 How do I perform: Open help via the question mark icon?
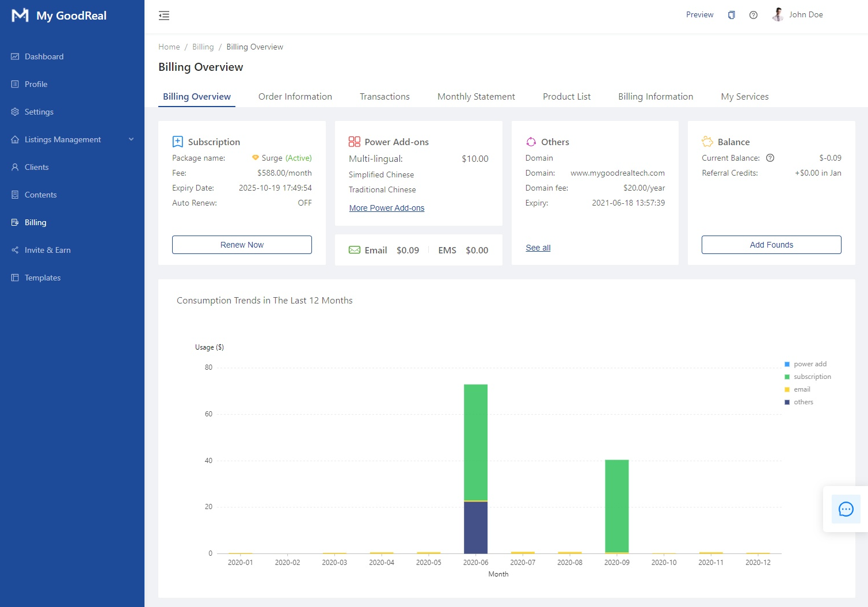point(753,15)
